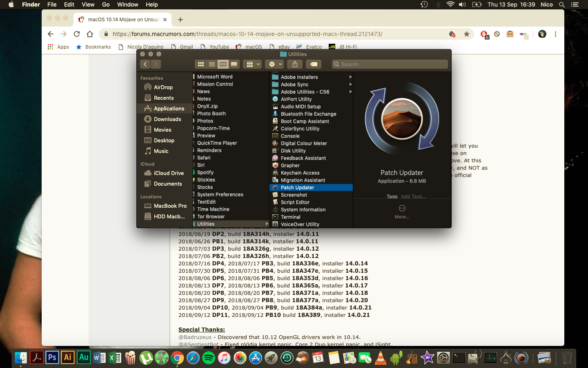Go forward in Finder window

156,64
